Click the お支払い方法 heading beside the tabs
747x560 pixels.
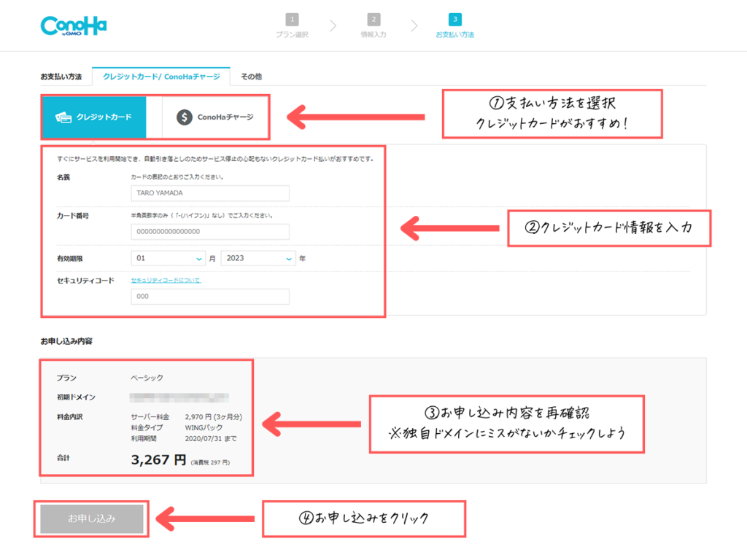point(61,77)
